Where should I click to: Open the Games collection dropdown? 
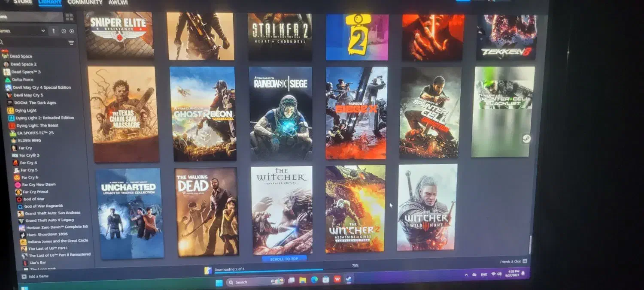point(22,31)
